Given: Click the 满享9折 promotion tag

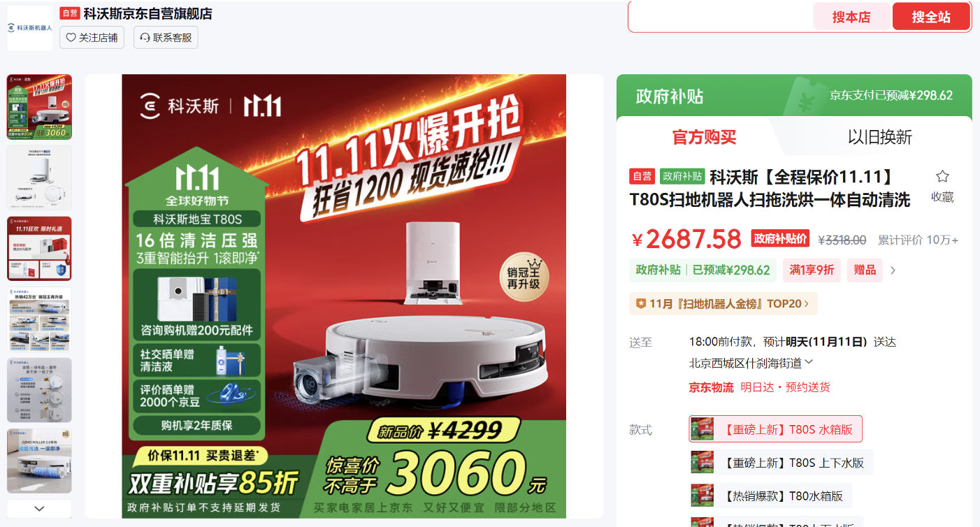Looking at the screenshot, I should pos(812,270).
